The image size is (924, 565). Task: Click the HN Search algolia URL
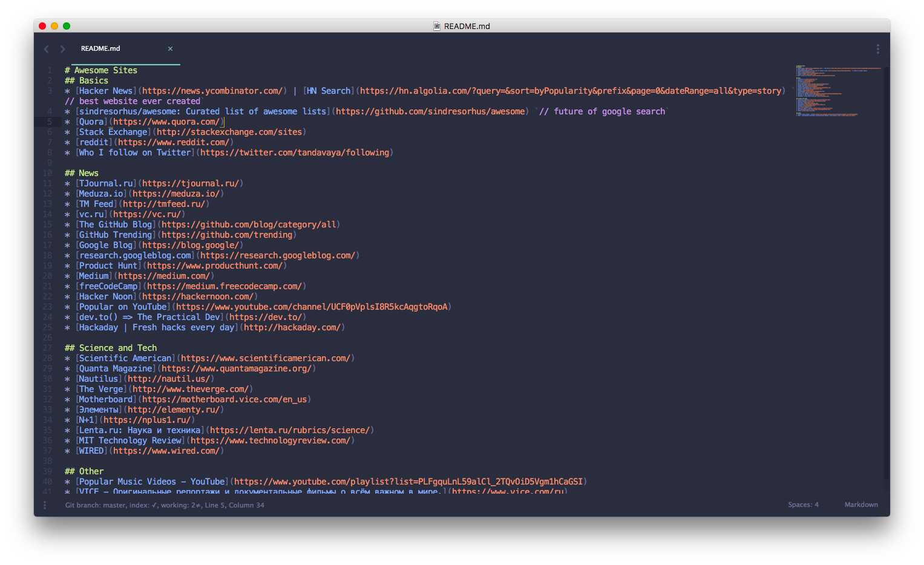point(571,91)
